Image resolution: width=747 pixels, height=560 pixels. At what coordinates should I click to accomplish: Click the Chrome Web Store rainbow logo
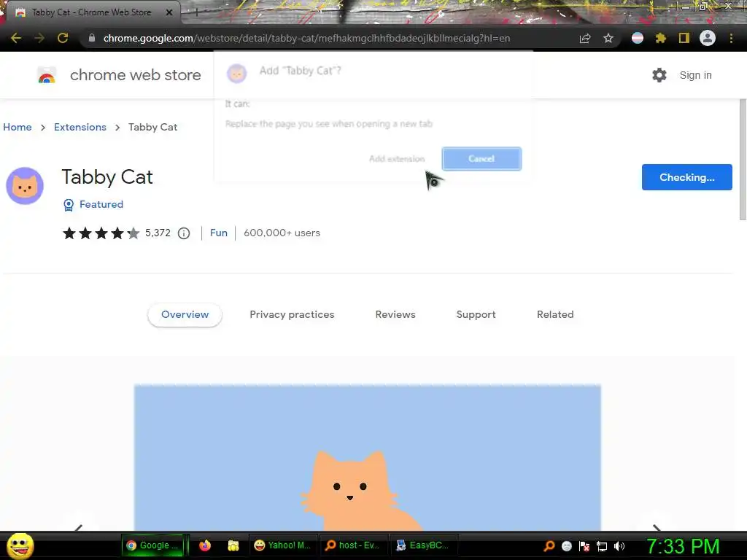pyautogui.click(x=47, y=75)
